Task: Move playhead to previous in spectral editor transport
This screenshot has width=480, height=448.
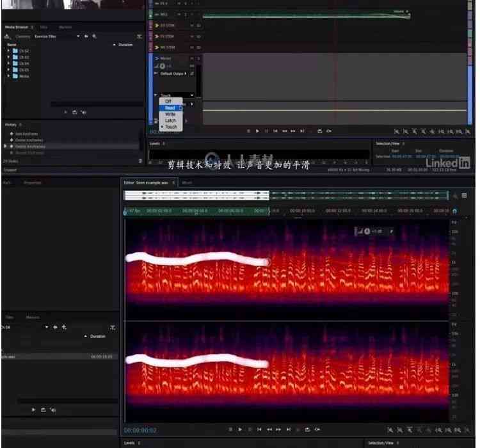Action: click(x=259, y=429)
